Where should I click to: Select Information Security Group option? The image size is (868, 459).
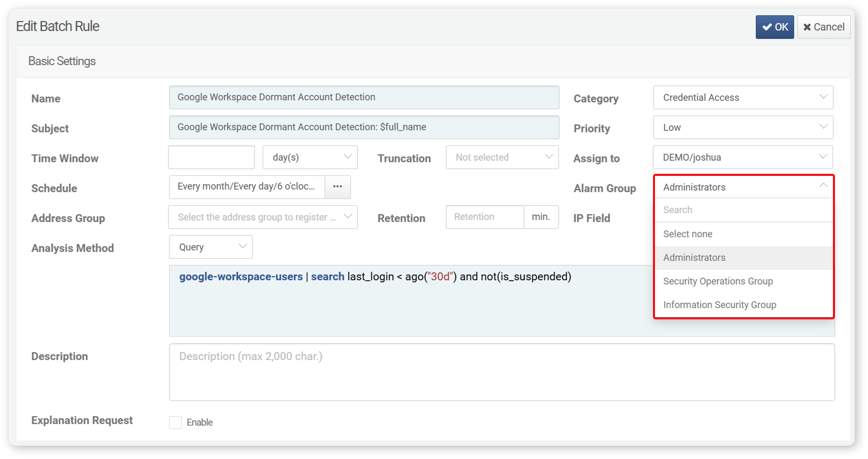744,305
